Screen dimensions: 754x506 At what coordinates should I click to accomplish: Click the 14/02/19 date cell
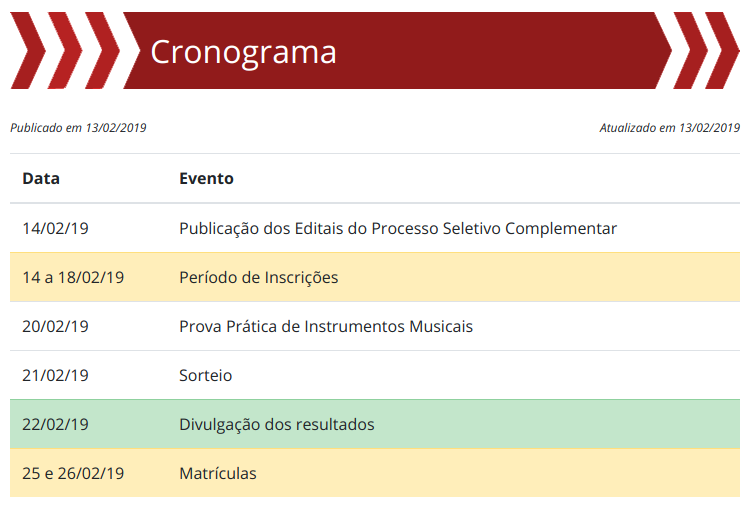click(x=56, y=228)
